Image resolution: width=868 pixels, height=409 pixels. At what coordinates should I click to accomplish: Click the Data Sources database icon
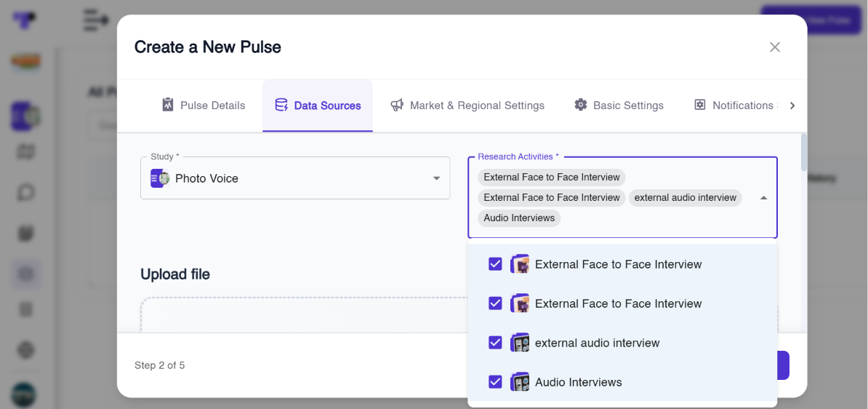tap(281, 105)
